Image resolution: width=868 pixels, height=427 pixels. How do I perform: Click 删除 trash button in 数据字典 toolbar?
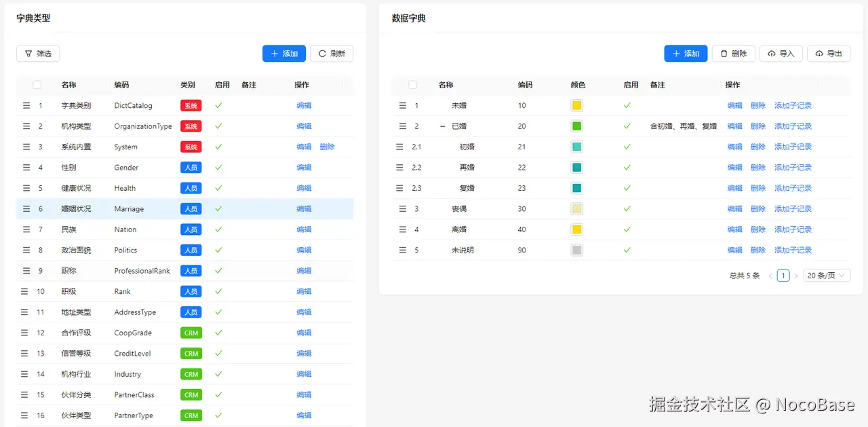(734, 54)
